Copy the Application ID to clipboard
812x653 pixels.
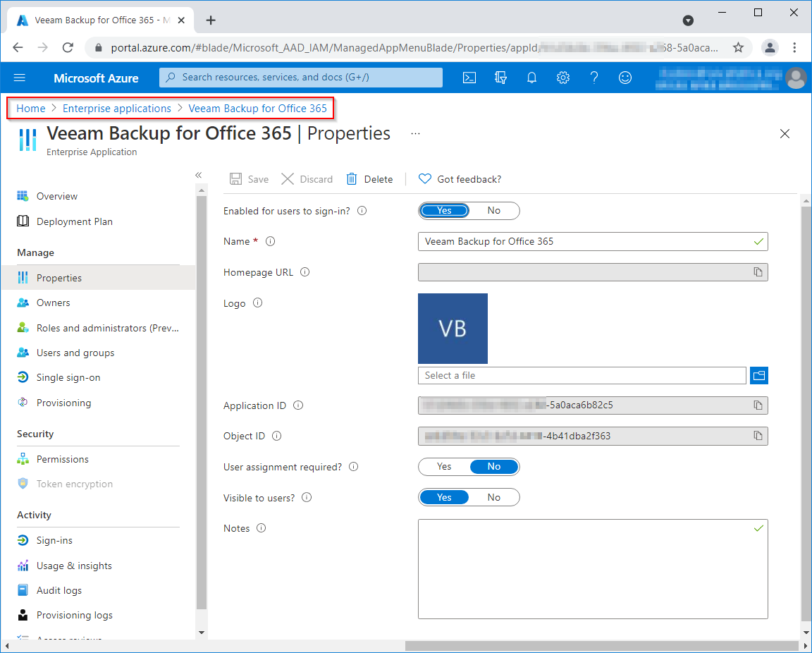point(758,405)
